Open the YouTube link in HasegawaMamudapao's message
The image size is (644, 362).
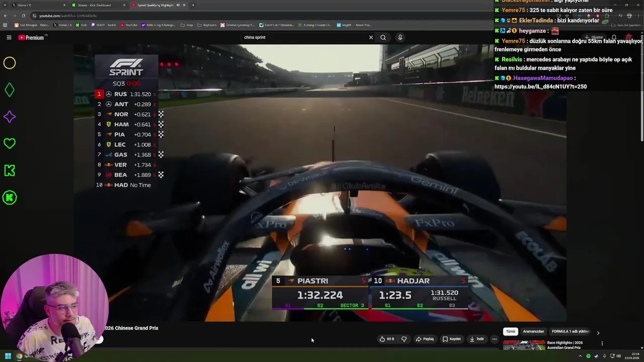(540, 86)
